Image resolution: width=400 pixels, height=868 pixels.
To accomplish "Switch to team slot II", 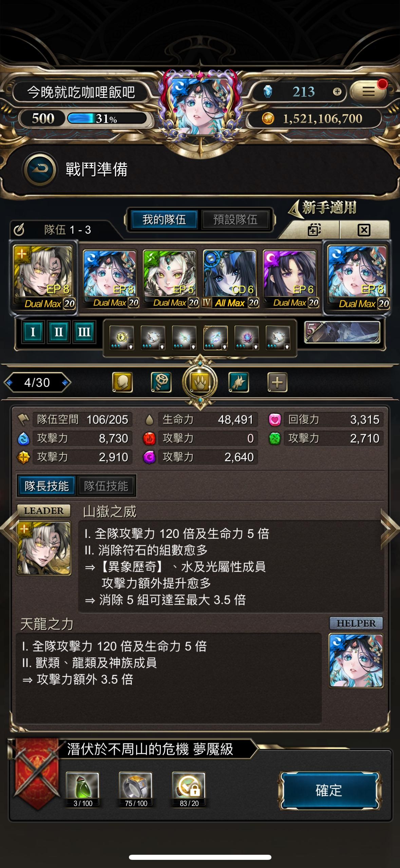I will click(x=58, y=331).
